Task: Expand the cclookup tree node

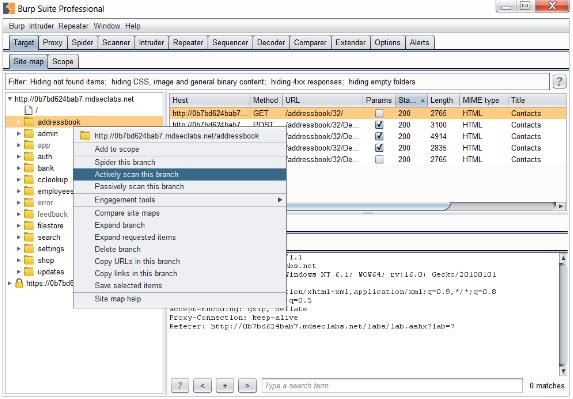Action: click(x=19, y=179)
